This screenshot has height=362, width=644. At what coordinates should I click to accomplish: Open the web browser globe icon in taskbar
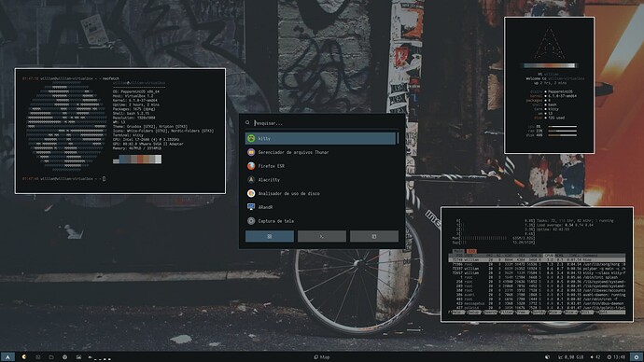click(64, 357)
